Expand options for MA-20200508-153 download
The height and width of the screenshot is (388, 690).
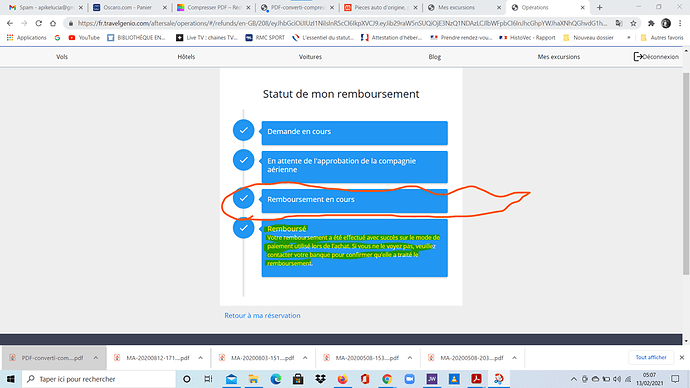click(x=410, y=358)
